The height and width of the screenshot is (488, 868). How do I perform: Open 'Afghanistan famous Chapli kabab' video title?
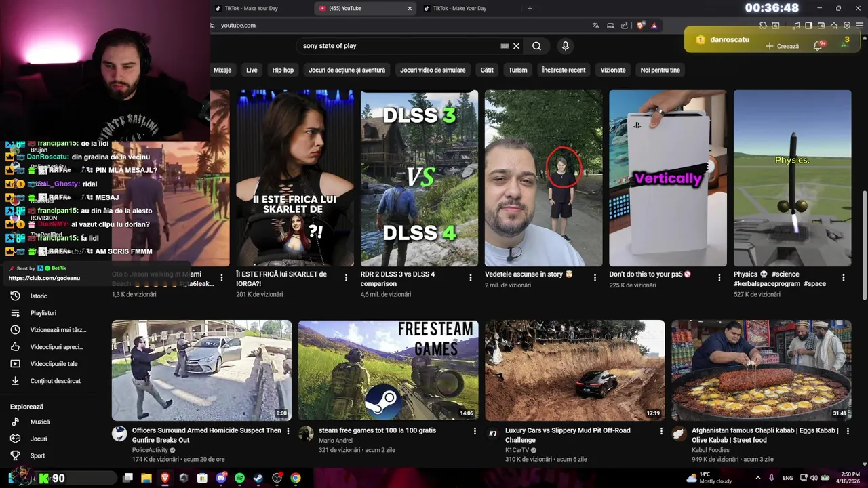click(x=765, y=435)
